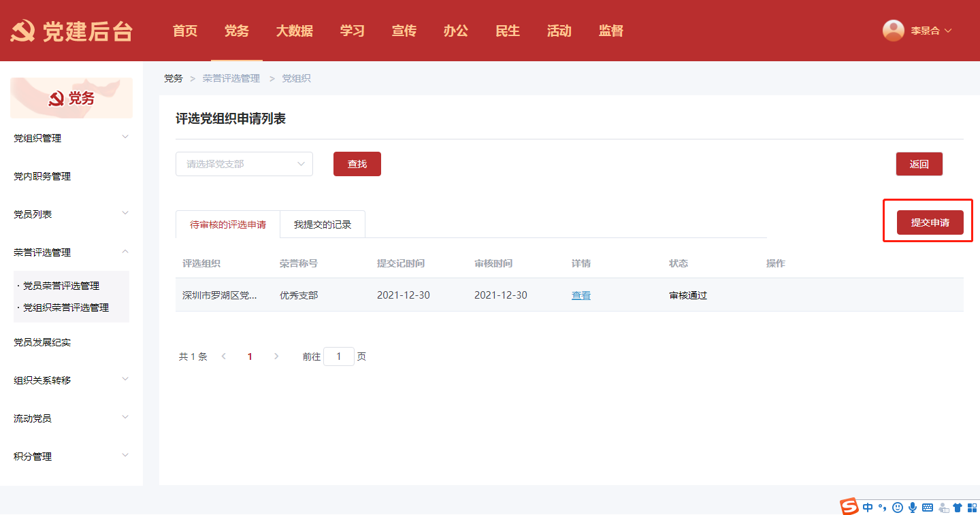
Task: Expand the 积分管理 sidebar menu
Action: 71,456
